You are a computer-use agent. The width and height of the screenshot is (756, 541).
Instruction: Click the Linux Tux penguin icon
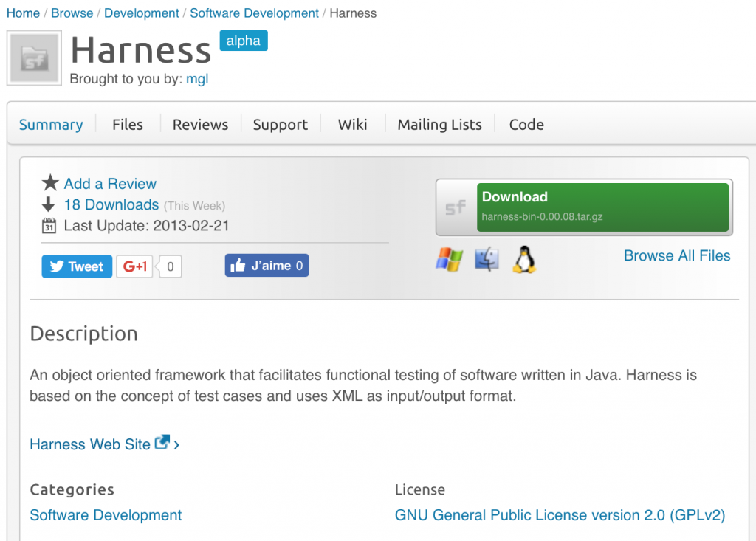click(x=524, y=259)
